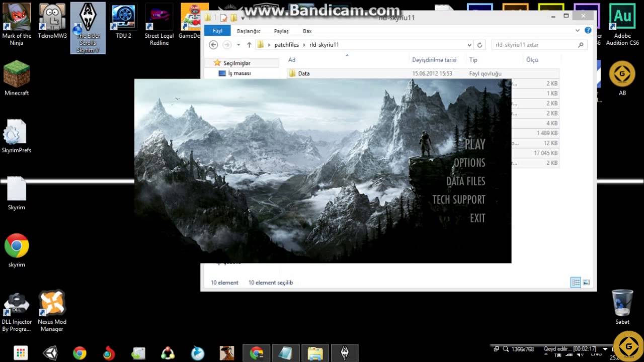Open the recent locations dropdown arrow
Screen dimensions: 644x362
(x=238, y=45)
